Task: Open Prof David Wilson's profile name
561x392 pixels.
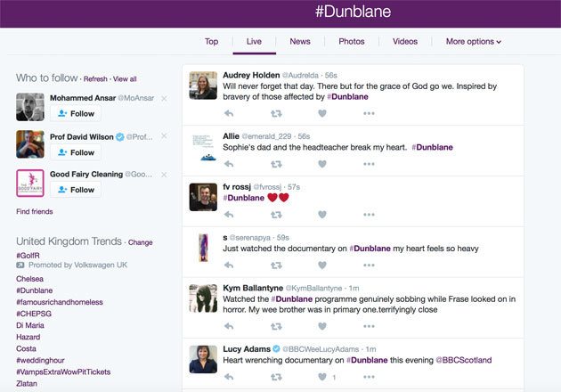Action: 82,136
